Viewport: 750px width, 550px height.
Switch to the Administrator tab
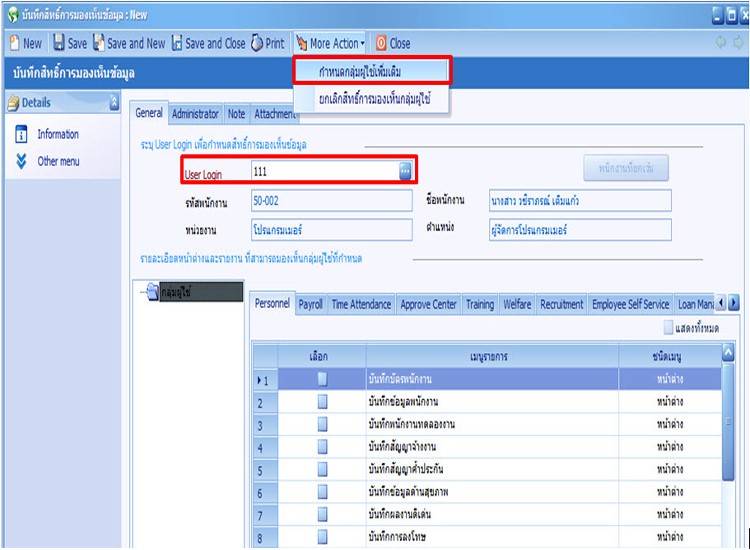(195, 114)
